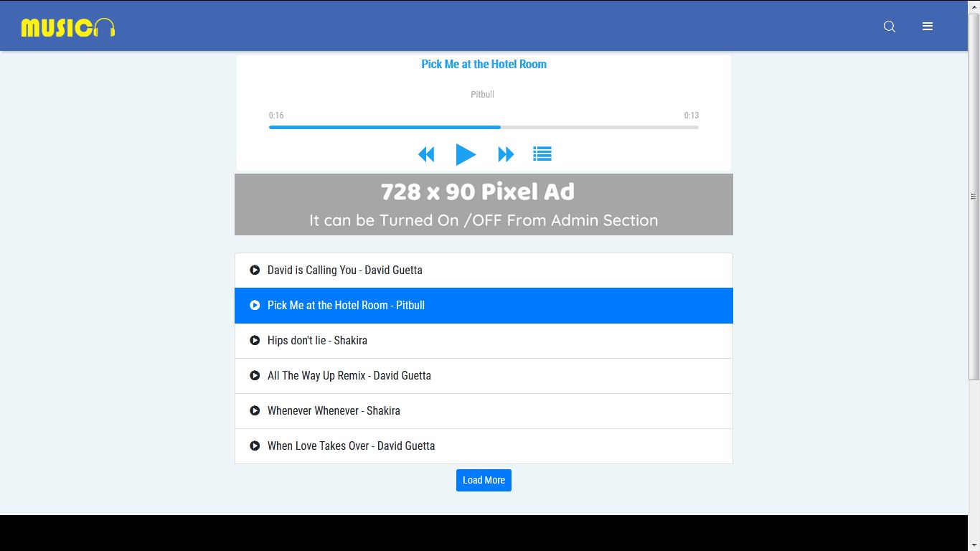Image resolution: width=980 pixels, height=551 pixels.
Task: Click the search magnifier icon in the header
Action: [889, 26]
